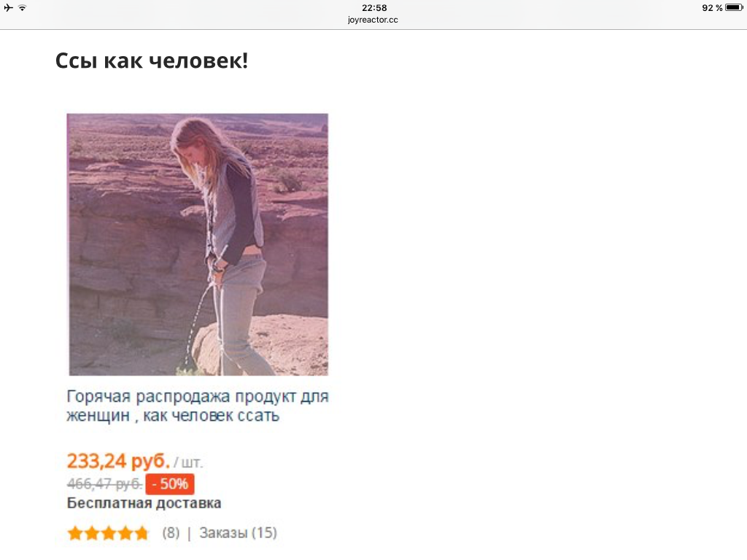Click the fourth rating star

[x=125, y=533]
